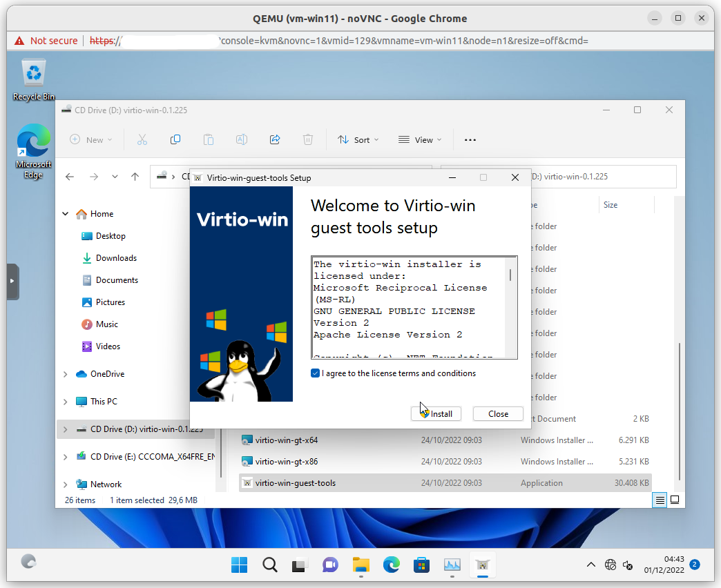Click Task Manager graph taskbar icon

tap(452, 565)
